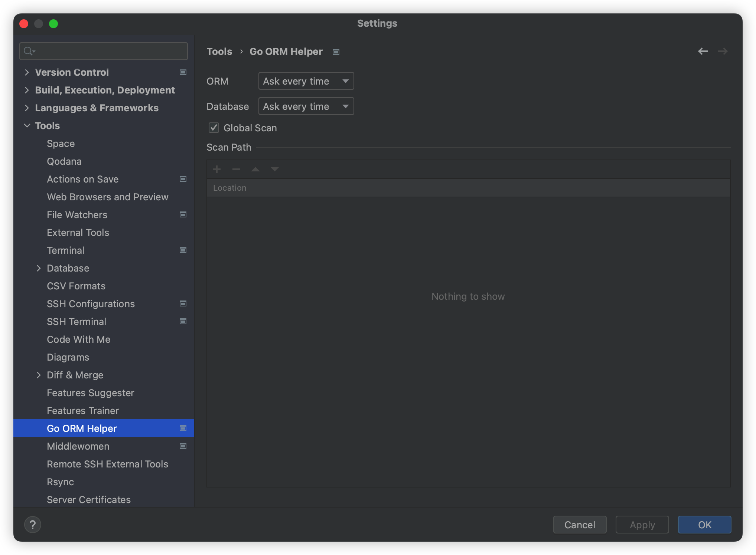Image resolution: width=756 pixels, height=555 pixels.
Task: Click project-level icon next to Middlewomen
Action: 183,446
